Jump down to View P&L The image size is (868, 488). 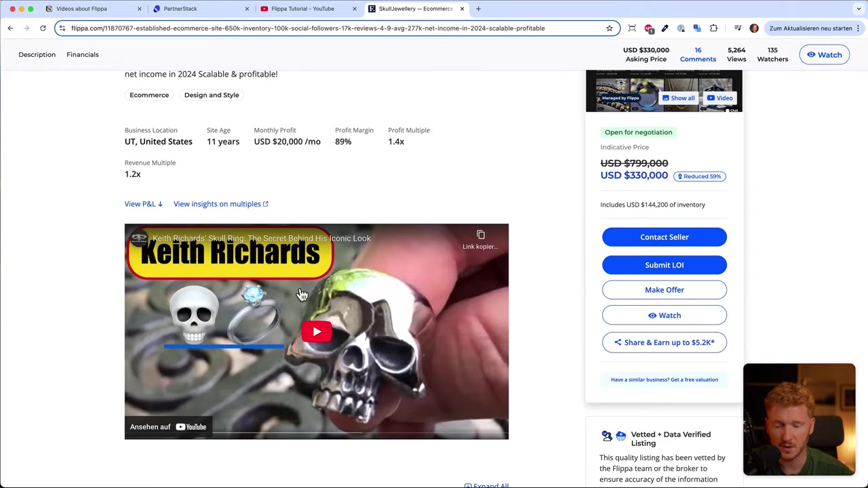[x=143, y=204]
